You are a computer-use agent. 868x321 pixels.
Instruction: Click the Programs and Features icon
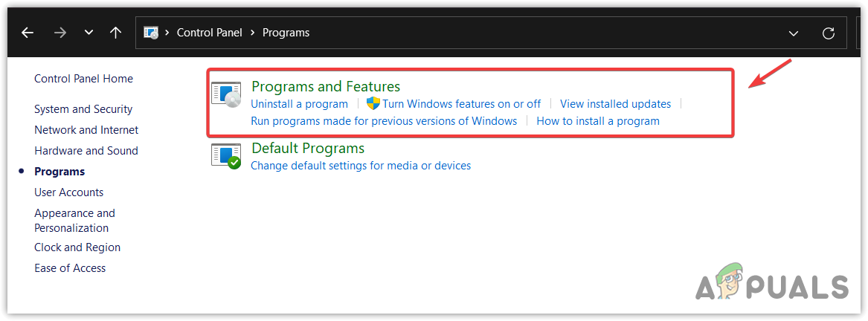click(x=226, y=95)
